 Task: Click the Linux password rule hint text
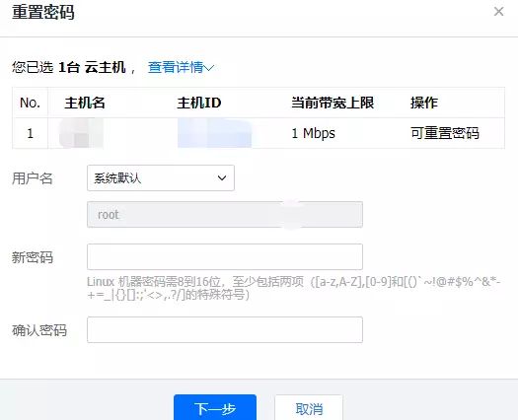294,288
